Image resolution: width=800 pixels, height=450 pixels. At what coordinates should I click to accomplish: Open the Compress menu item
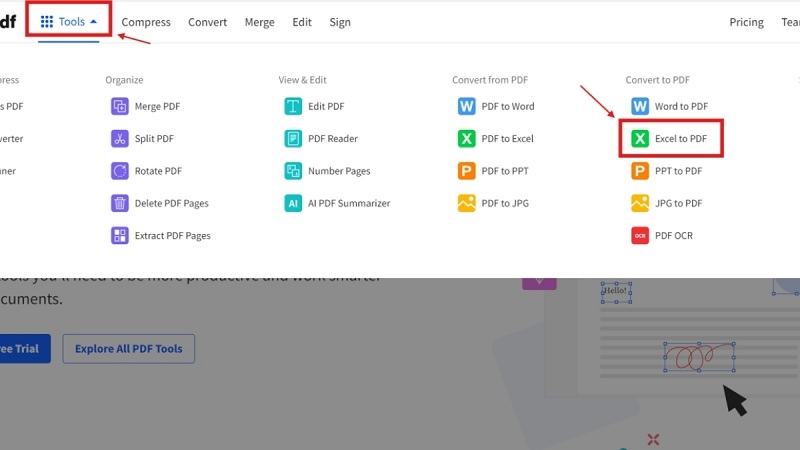(x=146, y=22)
